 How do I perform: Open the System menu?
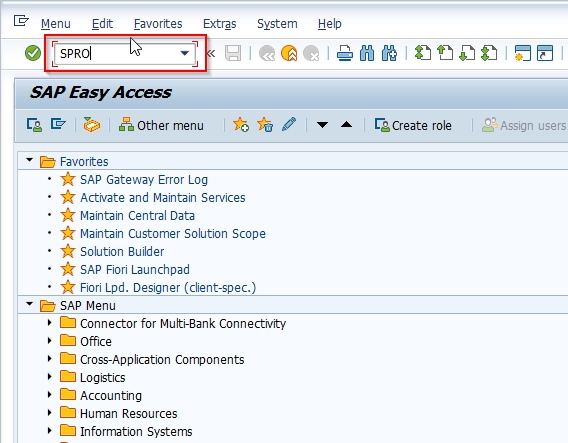tap(277, 24)
